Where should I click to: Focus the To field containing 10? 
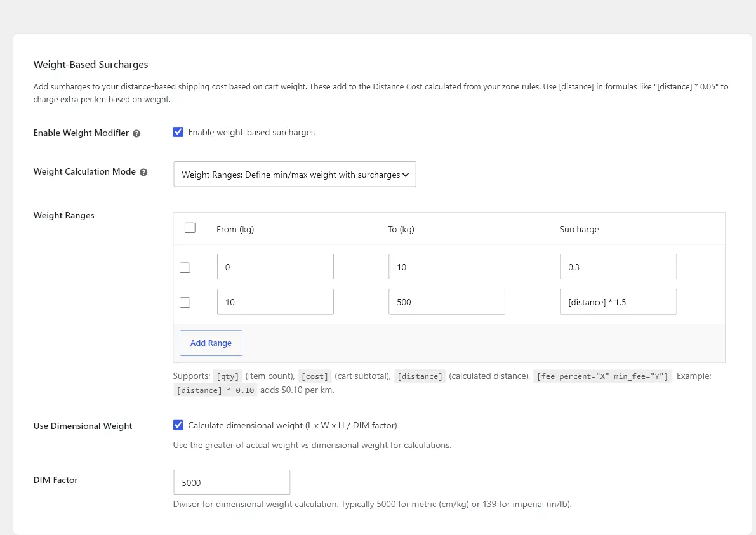click(x=446, y=267)
